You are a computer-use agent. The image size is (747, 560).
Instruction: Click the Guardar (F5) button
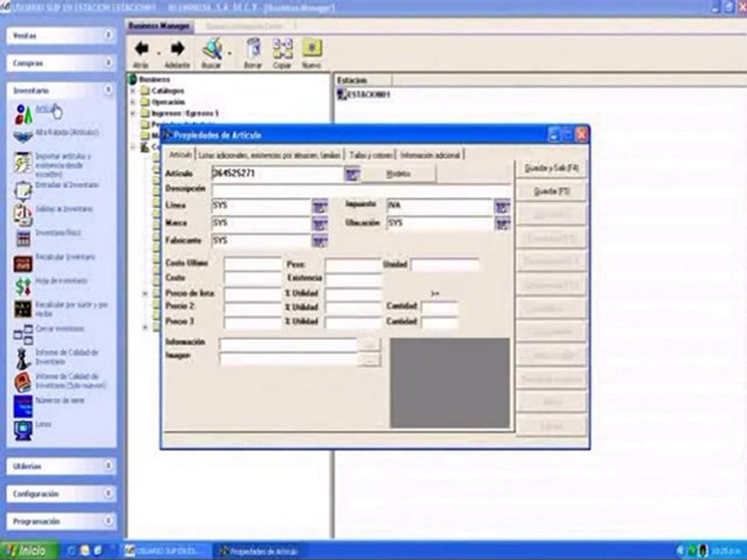pyautogui.click(x=552, y=191)
